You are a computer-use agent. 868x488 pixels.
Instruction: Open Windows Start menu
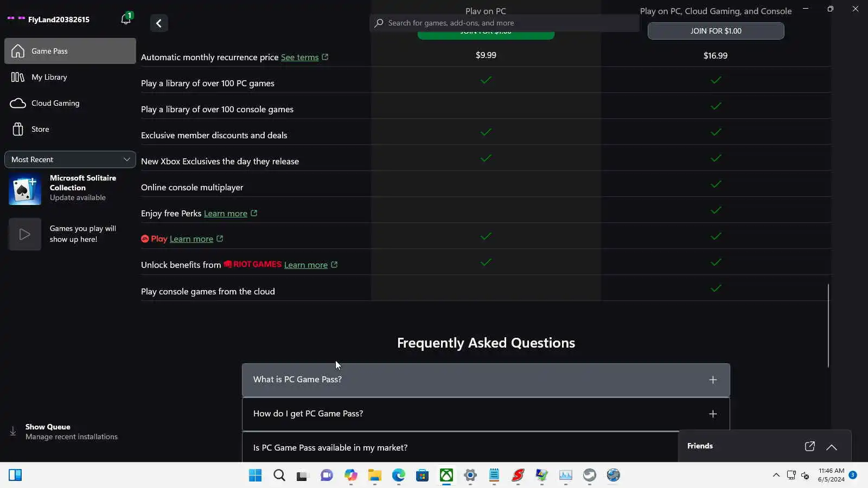point(255,476)
